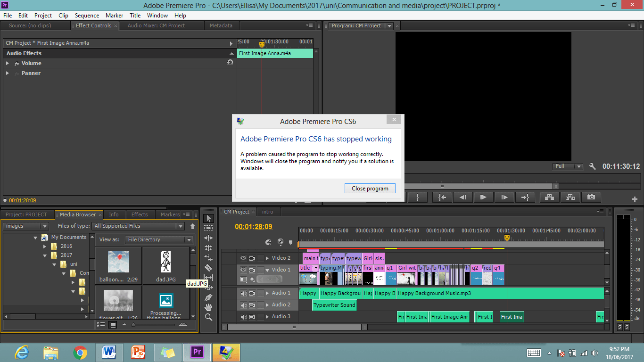Image resolution: width=644 pixels, height=362 pixels.
Task: Toggle visibility of the Video 1 track
Action: [x=243, y=270]
